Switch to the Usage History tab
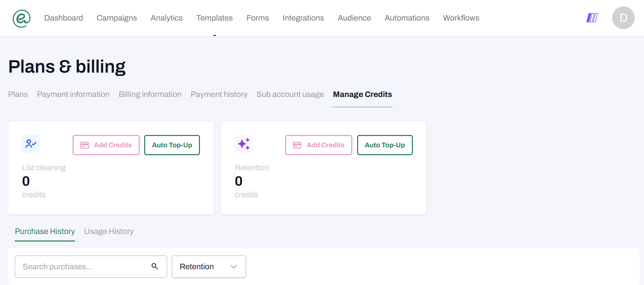The image size is (644, 285). pyautogui.click(x=109, y=232)
